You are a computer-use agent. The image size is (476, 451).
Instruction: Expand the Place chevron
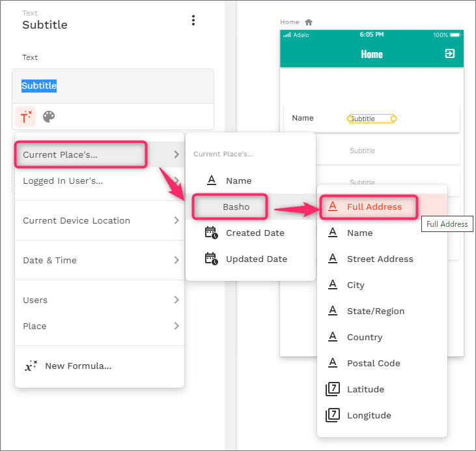pyautogui.click(x=176, y=326)
